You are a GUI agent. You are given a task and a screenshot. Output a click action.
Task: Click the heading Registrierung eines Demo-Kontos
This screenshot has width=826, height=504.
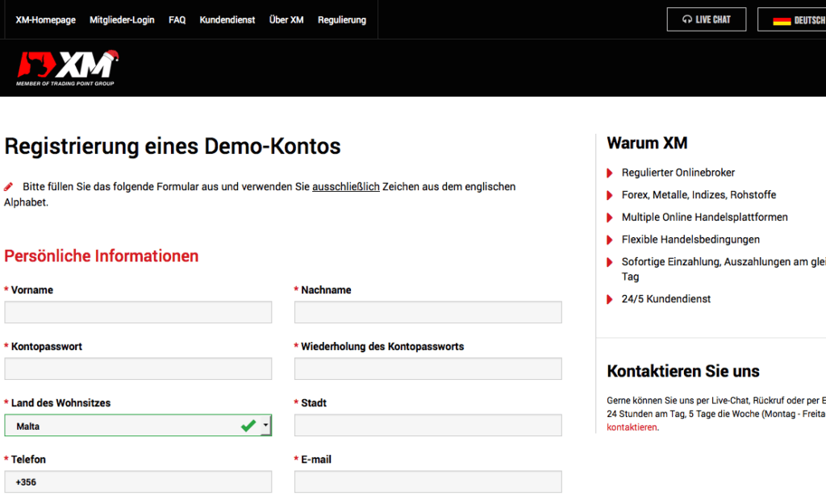coord(173,147)
